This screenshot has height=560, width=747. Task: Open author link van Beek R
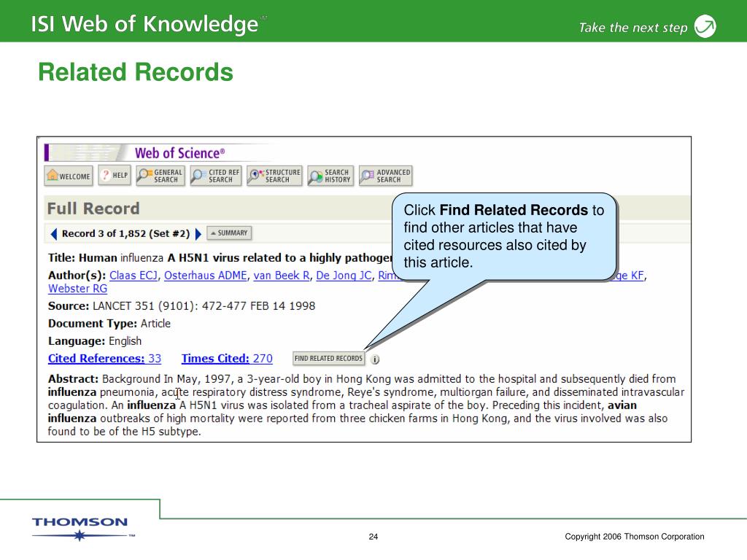click(x=282, y=276)
